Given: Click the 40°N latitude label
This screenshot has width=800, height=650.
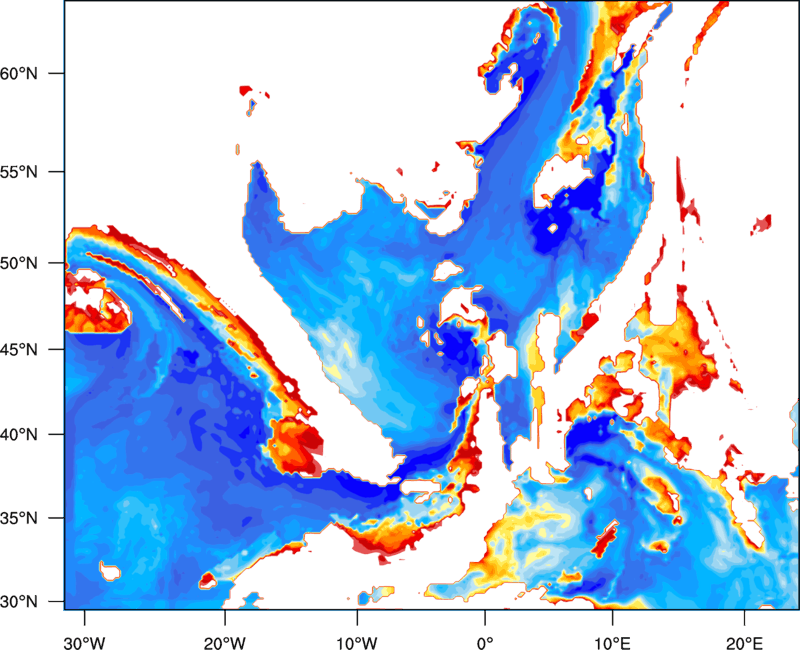Looking at the screenshot, I should [19, 435].
